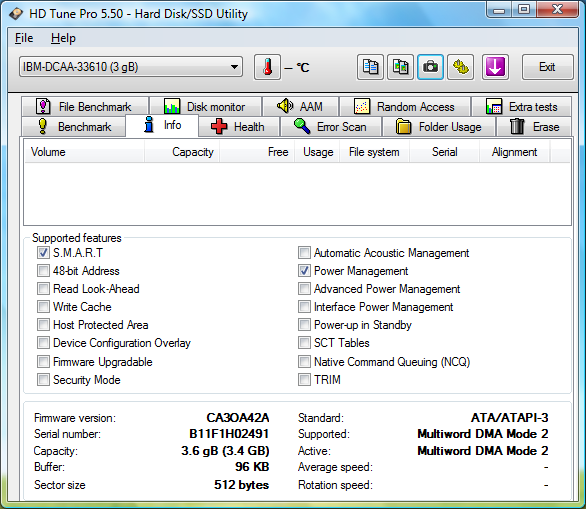Click capacity value 3.6 gB (3.4 GB)
The width and height of the screenshot is (586, 509).
(x=225, y=451)
